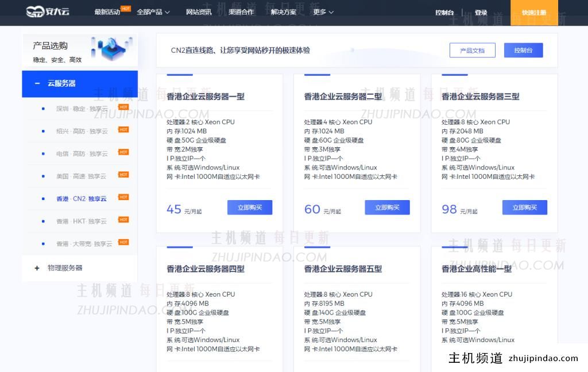Click the HOT badge beside 电信·高防·独享云
The image size is (588, 372).
click(x=123, y=152)
